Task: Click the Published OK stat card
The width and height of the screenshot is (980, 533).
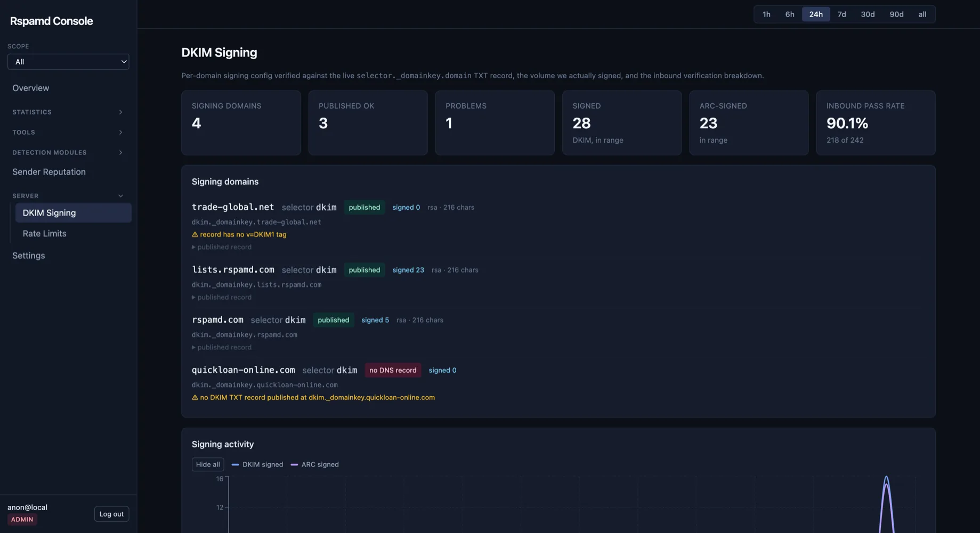Action: coord(368,123)
